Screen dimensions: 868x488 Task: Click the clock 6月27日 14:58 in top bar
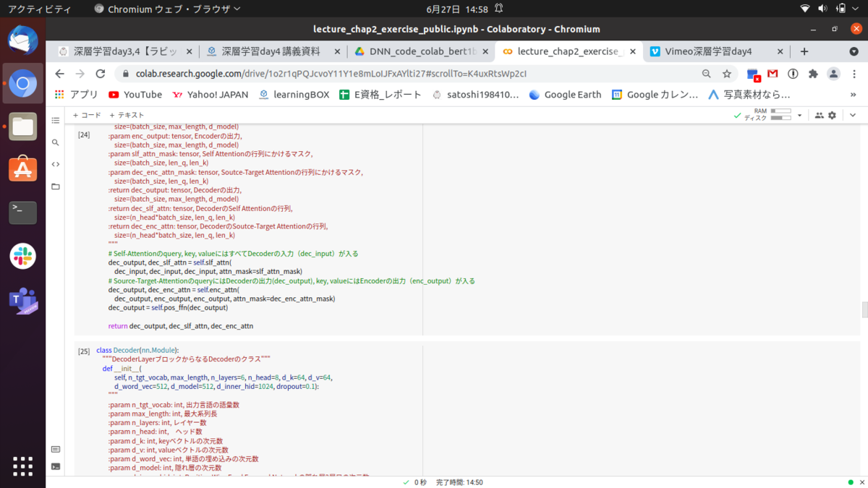click(457, 9)
